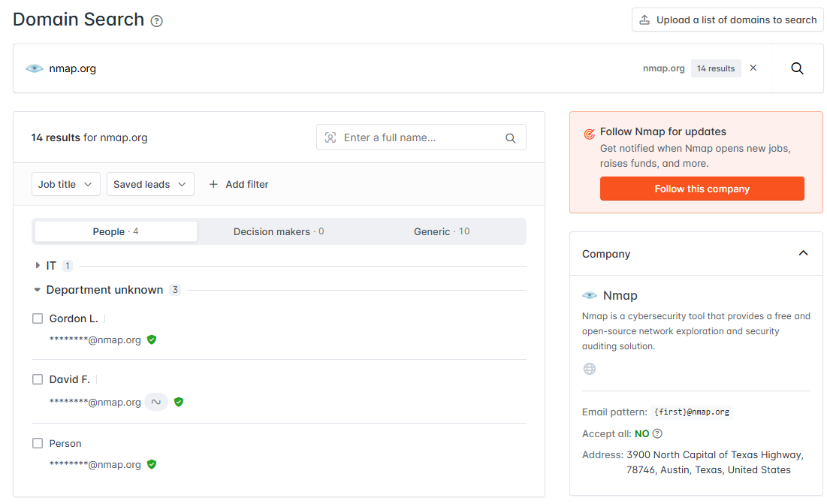This screenshot has height=504, width=827.
Task: Click the plus icon next to Add filter
Action: coord(213,184)
